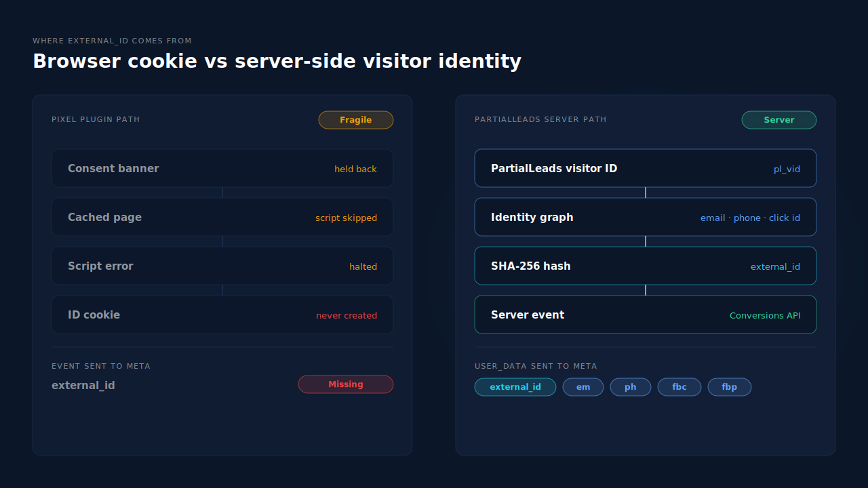The width and height of the screenshot is (868, 488).
Task: Select the "PartialLeads visitor ID" step label
Action: 554,169
